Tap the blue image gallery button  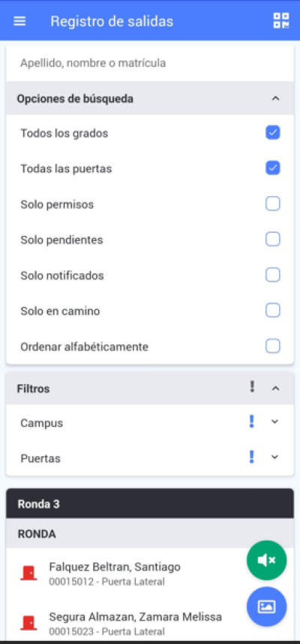pyautogui.click(x=267, y=607)
